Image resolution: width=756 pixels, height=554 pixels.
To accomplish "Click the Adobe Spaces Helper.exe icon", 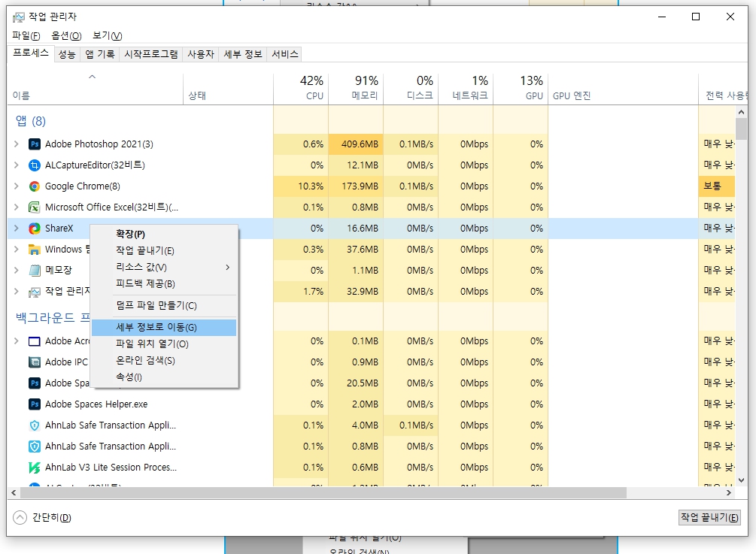I will pyautogui.click(x=35, y=404).
